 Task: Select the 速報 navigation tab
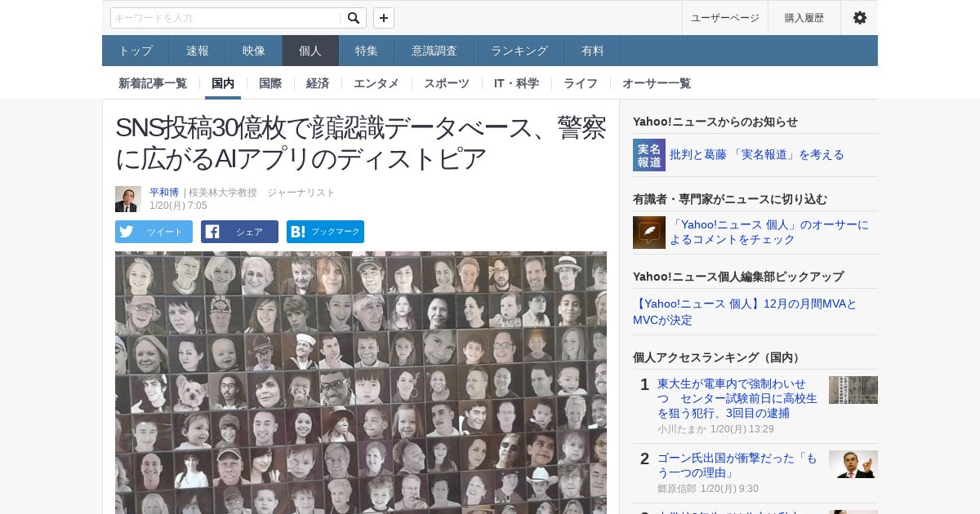198,51
